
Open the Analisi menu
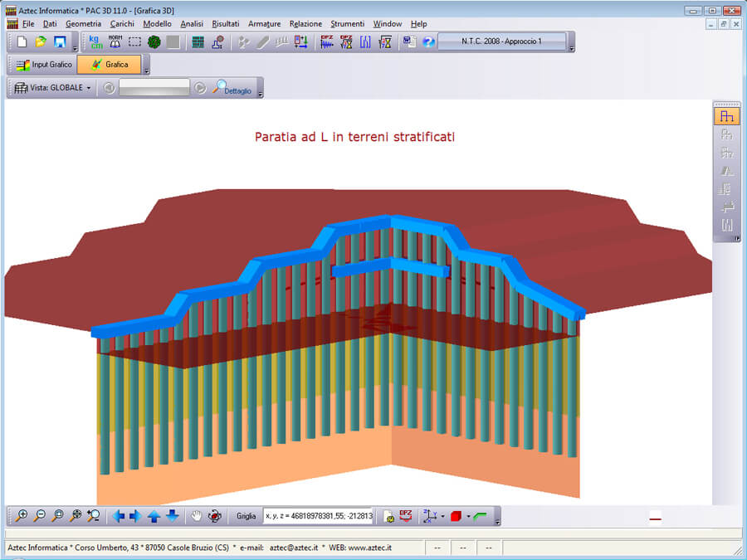coord(192,24)
